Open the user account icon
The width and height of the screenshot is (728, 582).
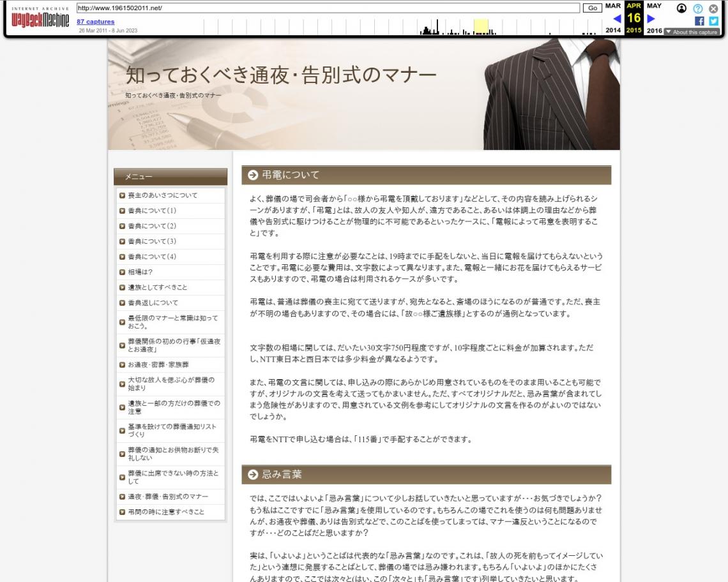tap(681, 8)
